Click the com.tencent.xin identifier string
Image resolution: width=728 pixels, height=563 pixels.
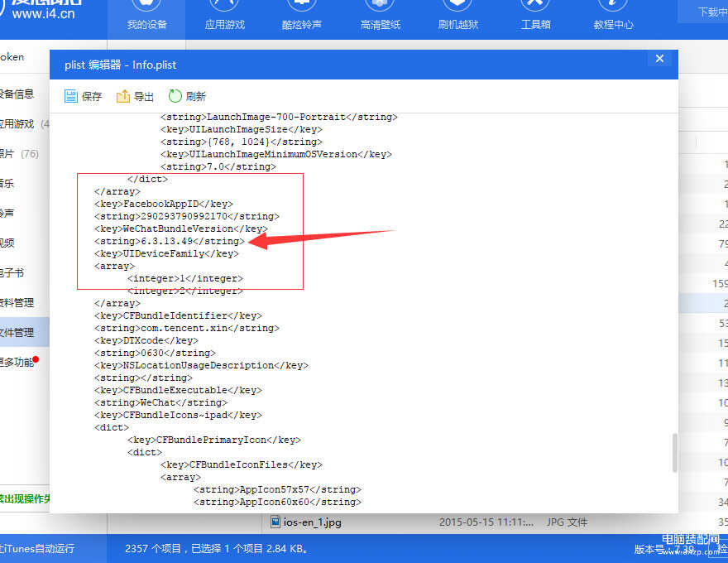[x=186, y=328]
